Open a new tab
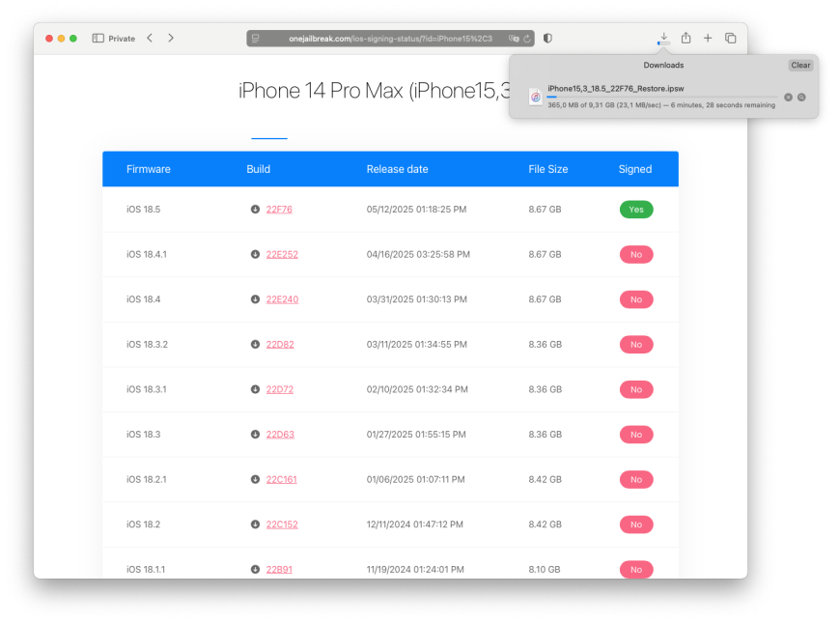This screenshot has width=840, height=623. tap(708, 38)
